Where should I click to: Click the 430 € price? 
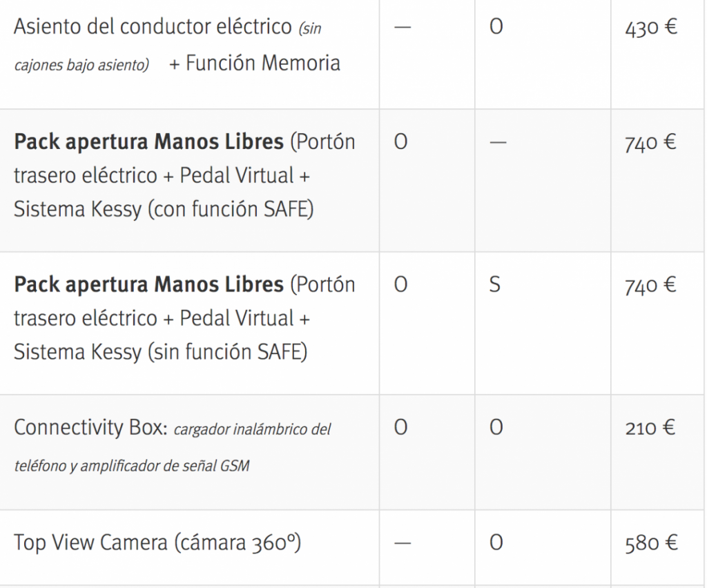coord(650,29)
